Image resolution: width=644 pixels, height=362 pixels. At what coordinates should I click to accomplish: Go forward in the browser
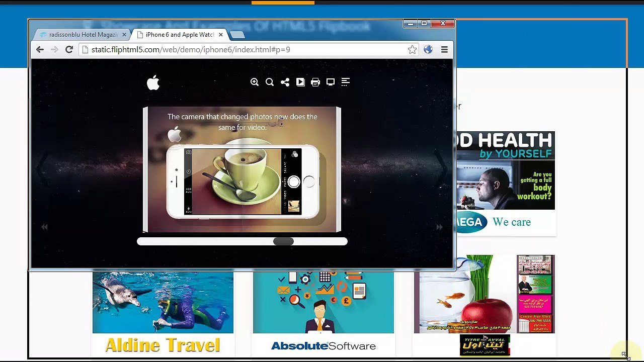pos(54,49)
